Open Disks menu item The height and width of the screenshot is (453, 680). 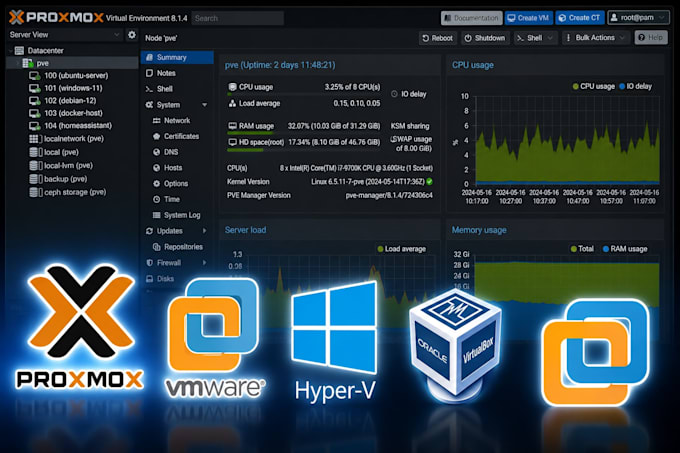(x=160, y=279)
